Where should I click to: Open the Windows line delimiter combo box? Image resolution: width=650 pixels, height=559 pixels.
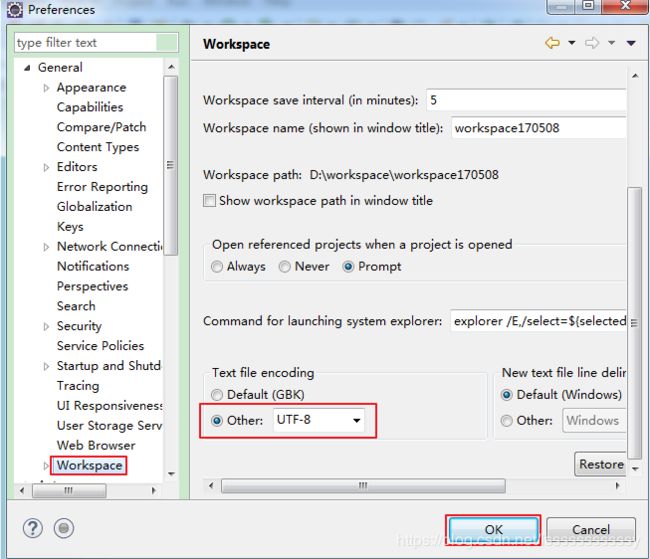click(594, 420)
